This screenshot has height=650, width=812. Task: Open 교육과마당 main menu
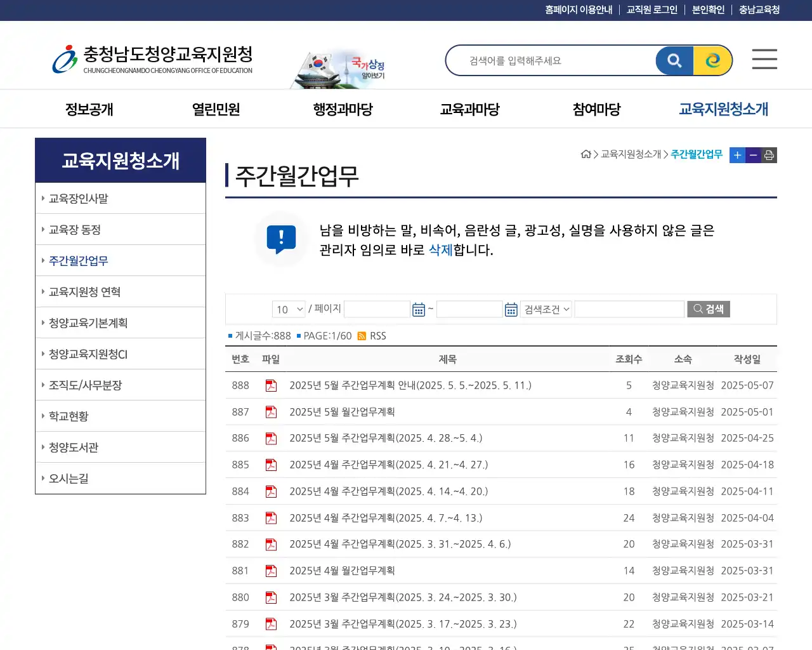(x=469, y=109)
